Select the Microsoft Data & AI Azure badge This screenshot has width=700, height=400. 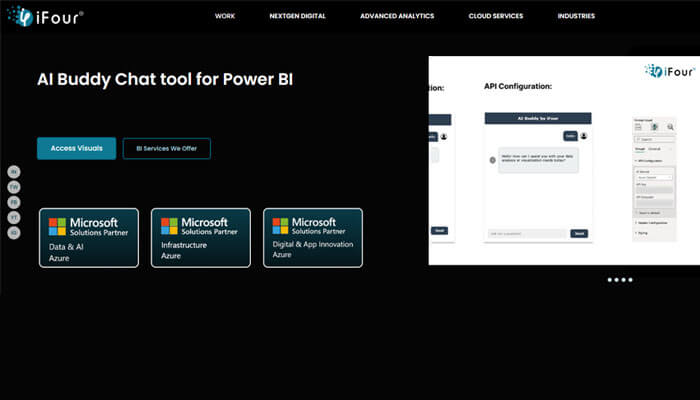pyautogui.click(x=89, y=238)
